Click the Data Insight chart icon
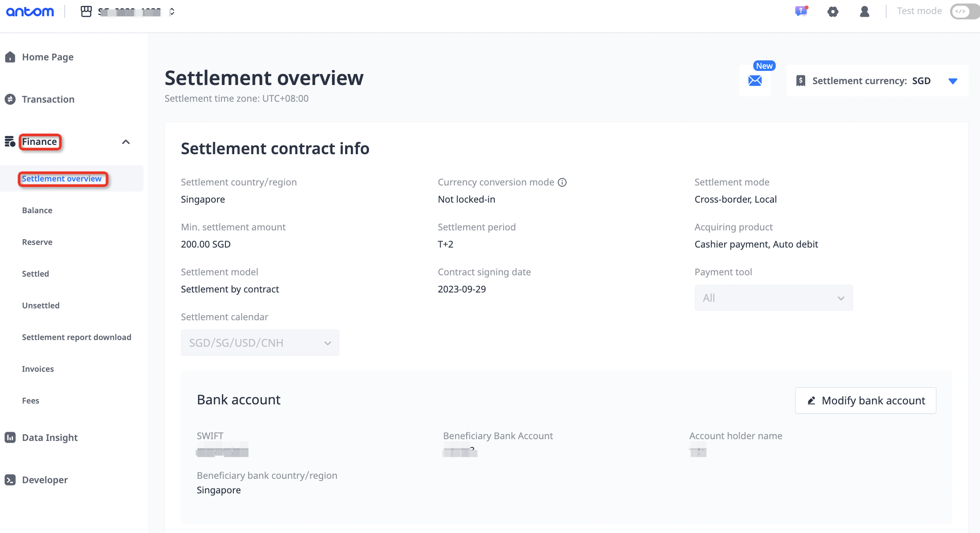980x533 pixels. [10, 437]
